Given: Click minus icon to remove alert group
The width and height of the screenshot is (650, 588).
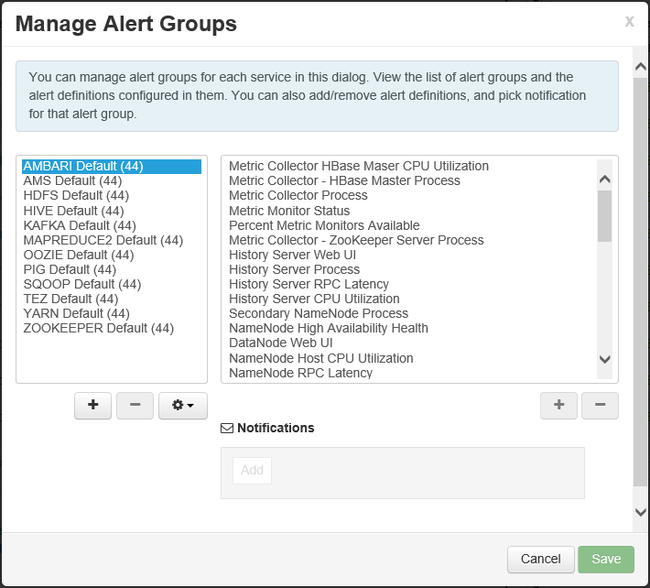Looking at the screenshot, I should 135,405.
